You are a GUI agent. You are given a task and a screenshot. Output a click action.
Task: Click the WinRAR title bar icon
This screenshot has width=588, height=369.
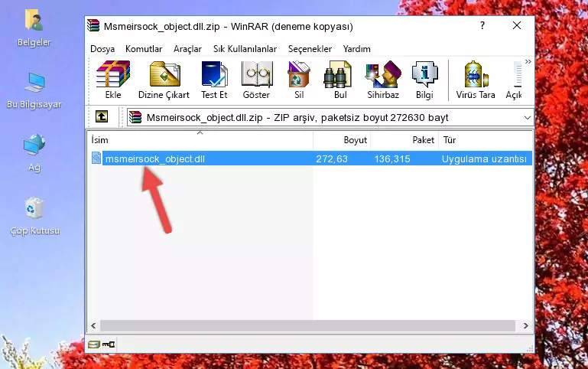[93, 26]
